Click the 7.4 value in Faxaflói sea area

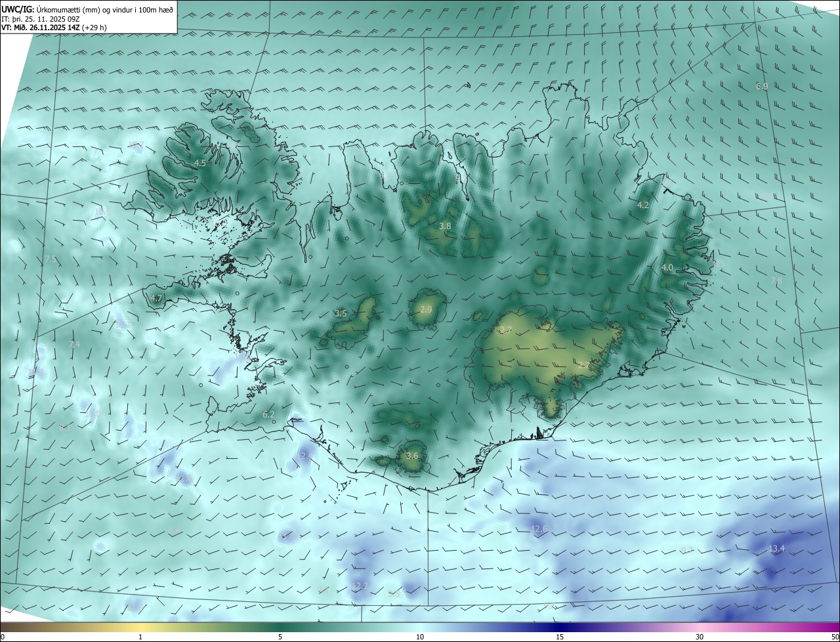[x=74, y=344]
